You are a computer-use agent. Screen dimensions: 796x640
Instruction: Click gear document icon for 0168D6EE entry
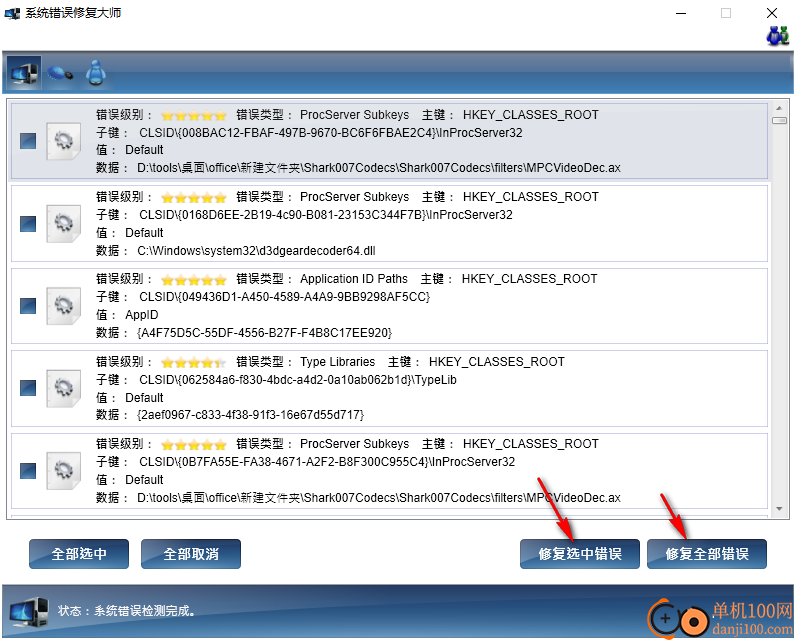click(63, 223)
